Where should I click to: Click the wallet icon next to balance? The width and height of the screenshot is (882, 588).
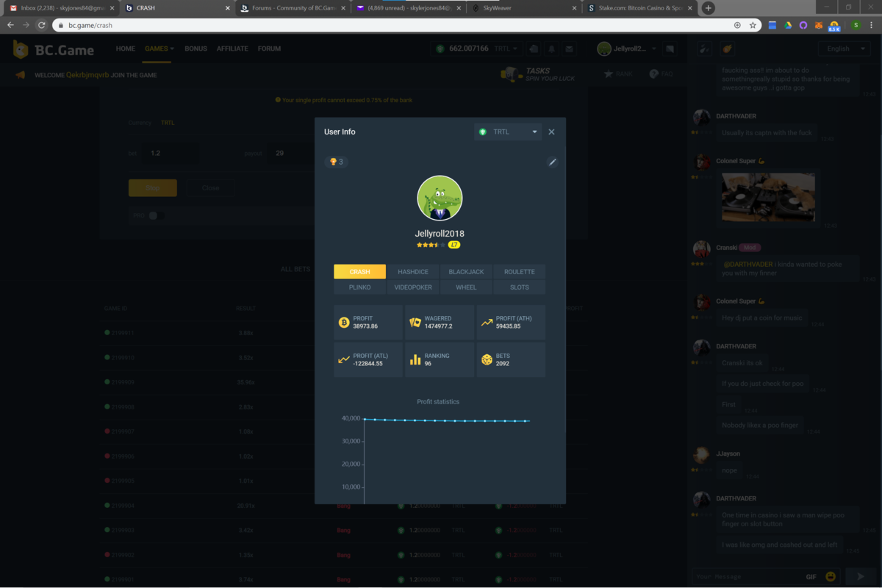pos(534,49)
